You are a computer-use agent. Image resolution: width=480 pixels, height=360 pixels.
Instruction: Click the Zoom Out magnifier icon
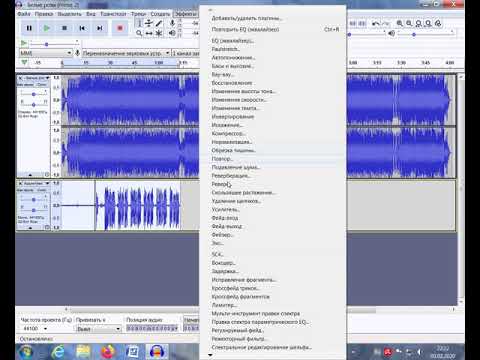(x=409, y=23)
